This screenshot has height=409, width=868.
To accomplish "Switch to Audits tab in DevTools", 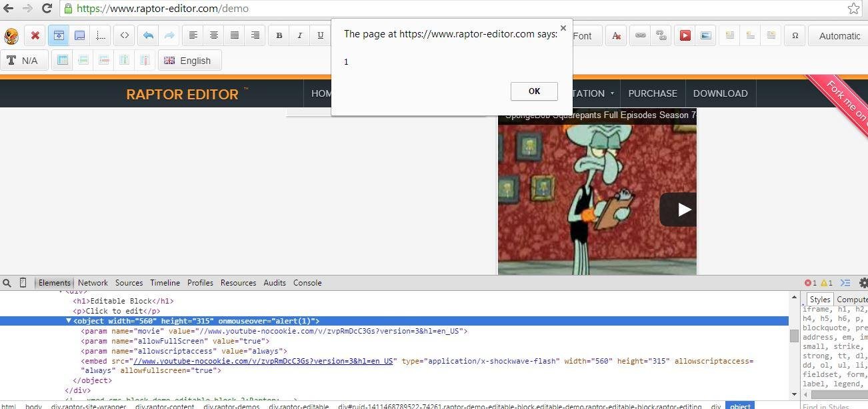I will (275, 283).
